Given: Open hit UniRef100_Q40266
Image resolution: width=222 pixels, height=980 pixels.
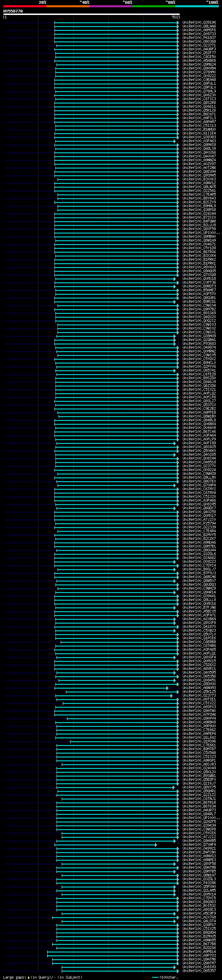Looking at the screenshot, I should (x=199, y=153).
